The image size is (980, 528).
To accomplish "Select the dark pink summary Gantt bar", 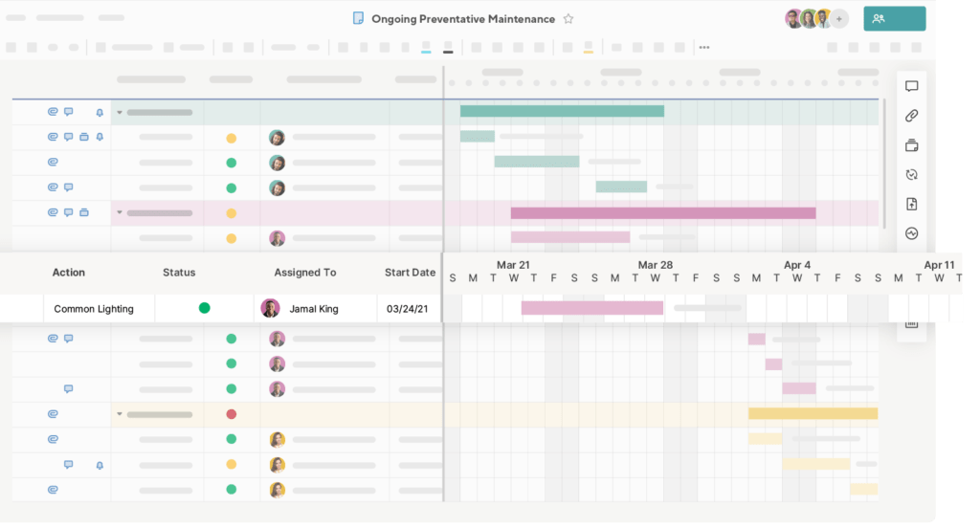I will point(663,213).
